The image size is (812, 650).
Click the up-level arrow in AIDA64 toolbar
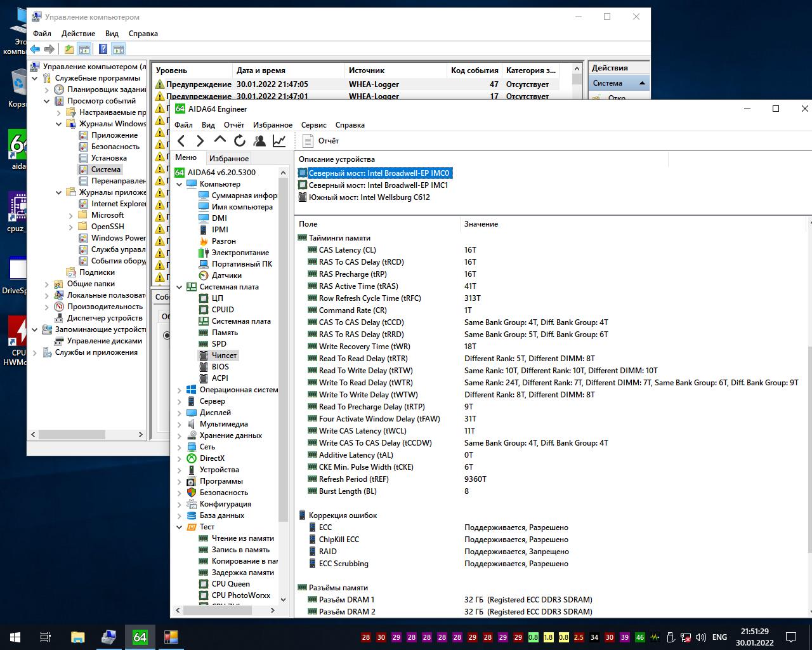tap(220, 140)
